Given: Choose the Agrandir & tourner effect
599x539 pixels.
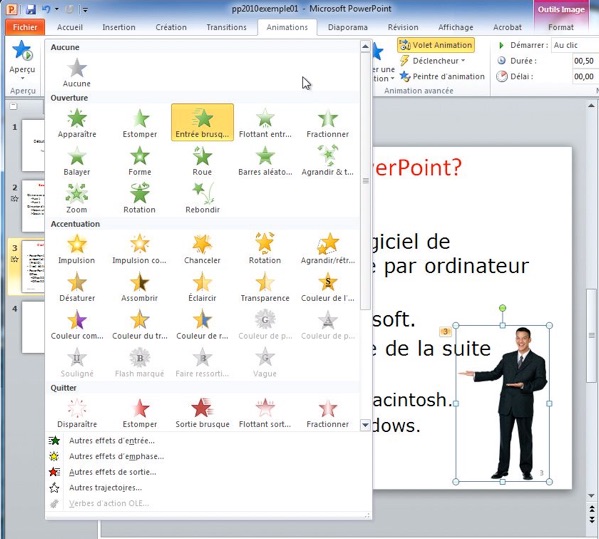Looking at the screenshot, I should 327,160.
